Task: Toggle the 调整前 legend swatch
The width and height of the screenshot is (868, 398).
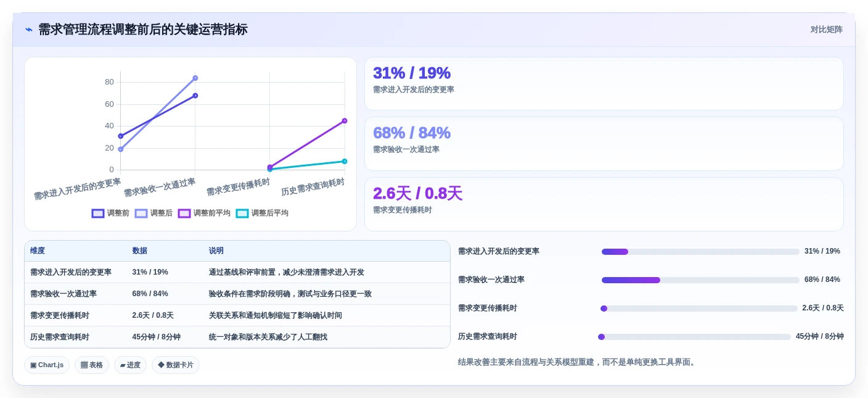Action: 98,214
